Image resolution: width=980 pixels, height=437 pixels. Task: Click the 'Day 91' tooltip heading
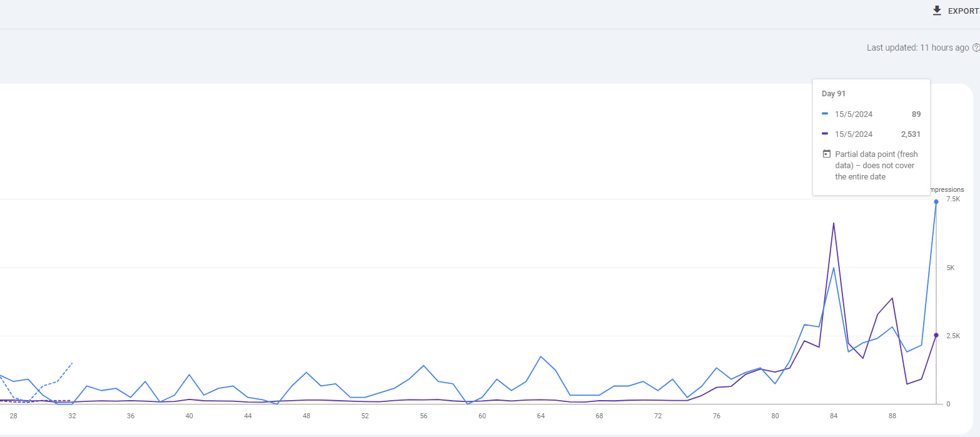click(x=834, y=93)
